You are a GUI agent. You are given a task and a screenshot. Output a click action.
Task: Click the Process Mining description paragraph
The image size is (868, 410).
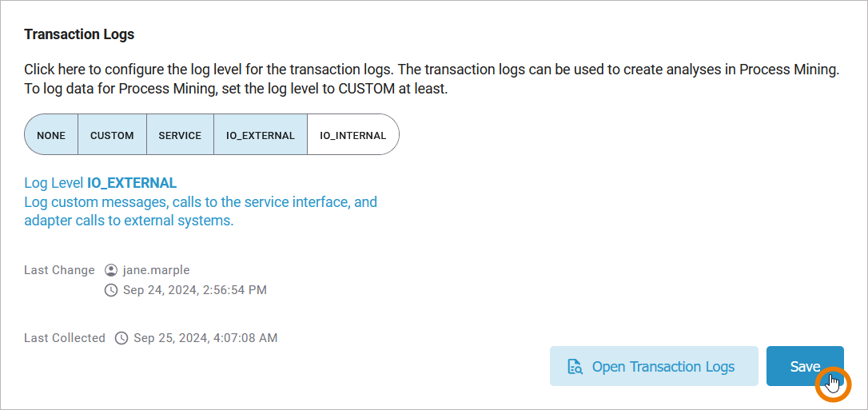point(432,79)
